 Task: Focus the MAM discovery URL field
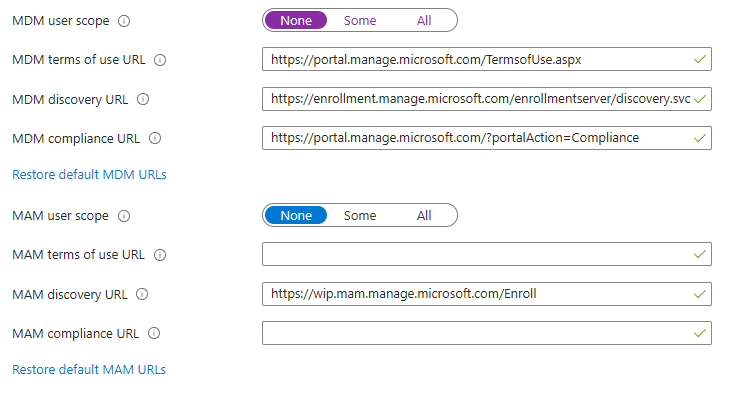(487, 294)
